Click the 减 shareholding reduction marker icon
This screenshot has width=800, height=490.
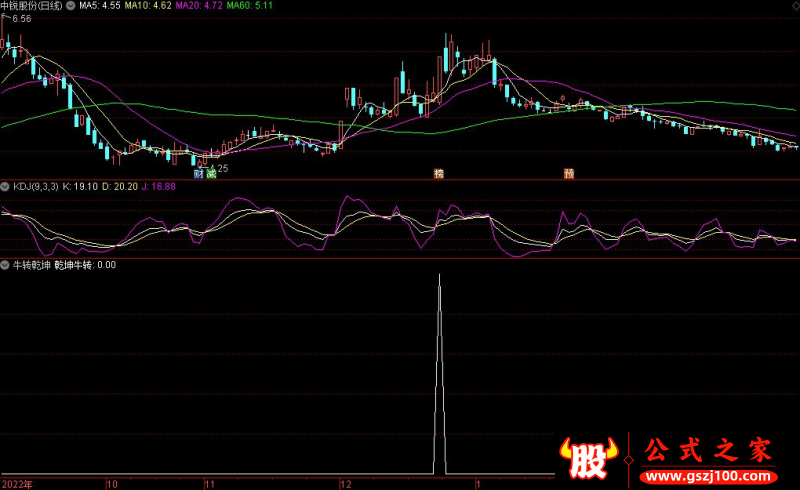point(211,173)
